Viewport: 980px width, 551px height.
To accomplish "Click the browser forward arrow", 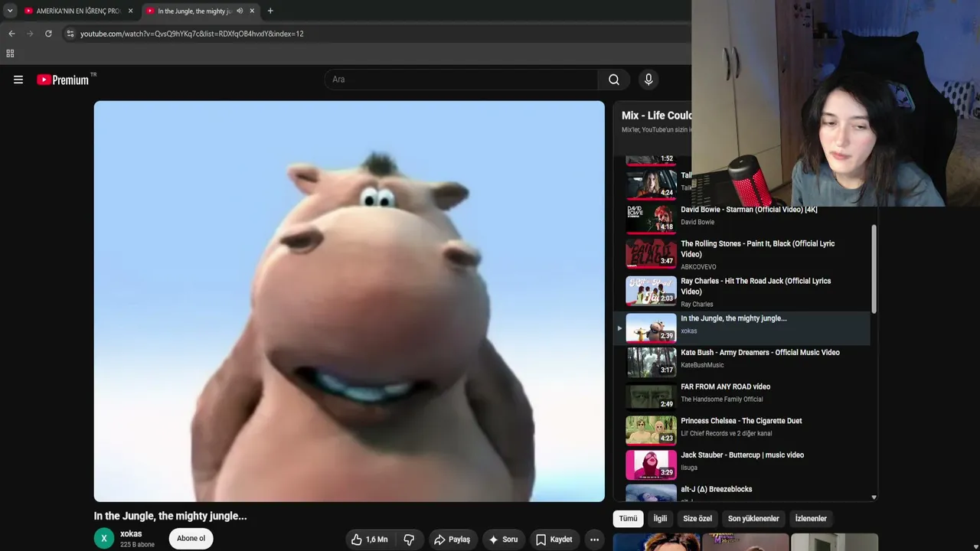I will click(x=30, y=34).
